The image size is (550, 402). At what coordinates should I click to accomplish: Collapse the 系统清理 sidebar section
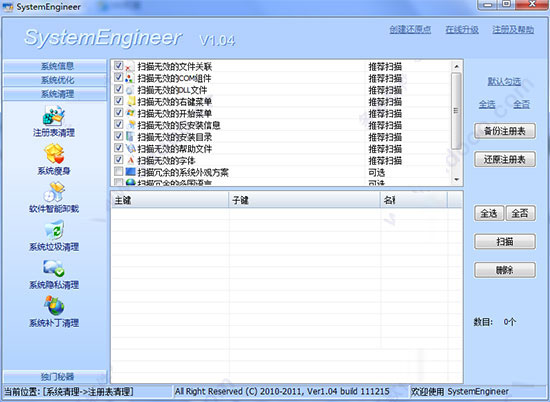54,94
